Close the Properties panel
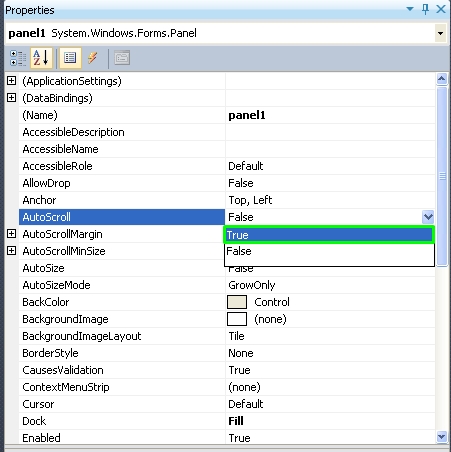The image size is (451, 452). point(441,9)
